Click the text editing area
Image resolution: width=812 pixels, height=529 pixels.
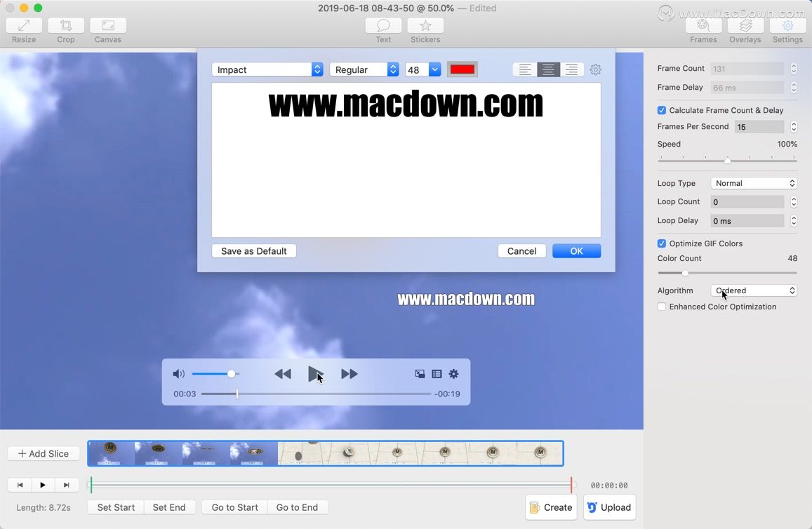pyautogui.click(x=406, y=160)
